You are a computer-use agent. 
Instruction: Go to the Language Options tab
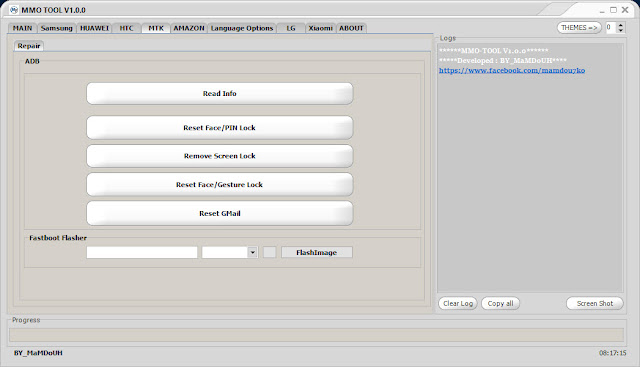(x=242, y=28)
